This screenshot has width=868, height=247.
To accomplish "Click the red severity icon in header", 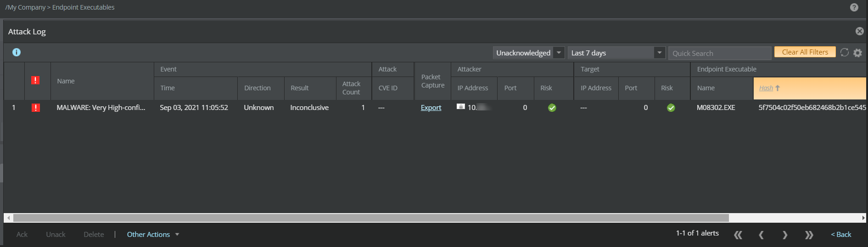I will pyautogui.click(x=35, y=80).
